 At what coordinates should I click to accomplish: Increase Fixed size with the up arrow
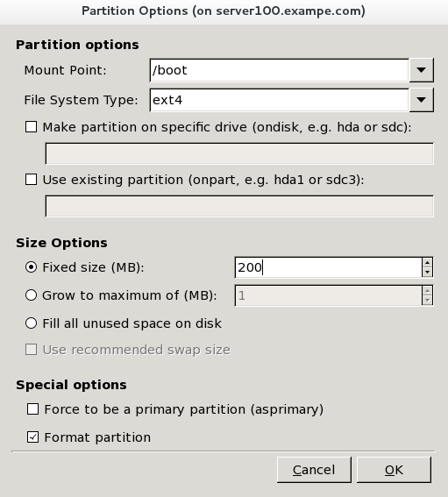coord(427,262)
